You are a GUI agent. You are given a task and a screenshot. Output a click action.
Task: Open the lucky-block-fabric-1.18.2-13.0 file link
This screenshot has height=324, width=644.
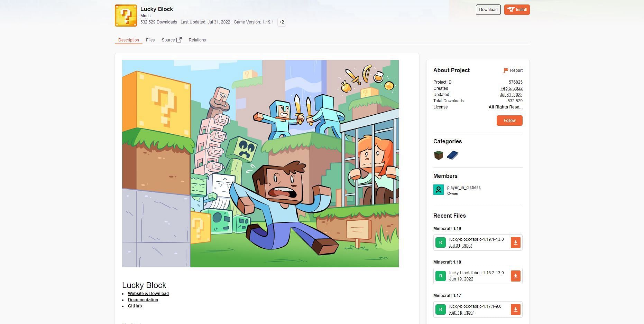click(476, 273)
